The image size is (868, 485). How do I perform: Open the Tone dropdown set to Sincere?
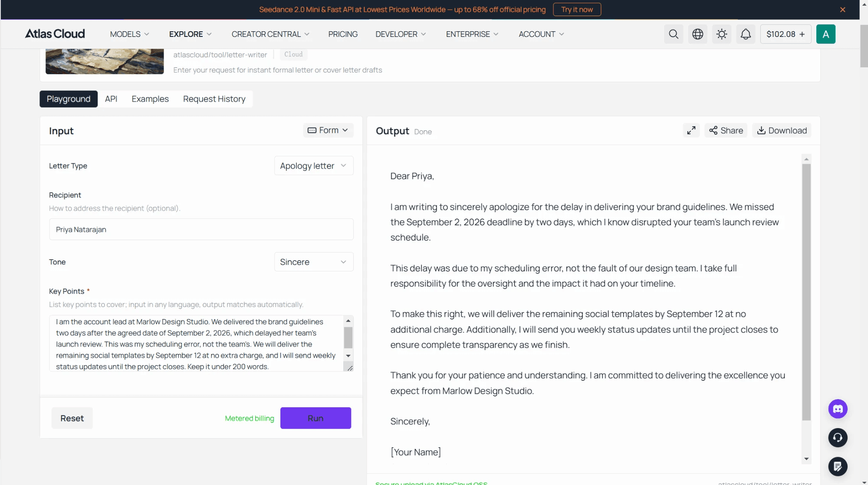coord(314,262)
